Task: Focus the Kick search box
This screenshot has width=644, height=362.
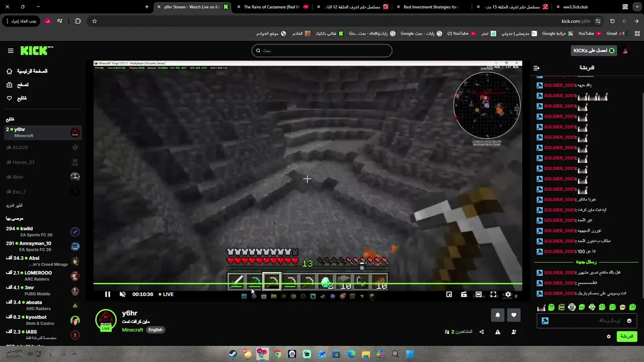Action: (322, 50)
